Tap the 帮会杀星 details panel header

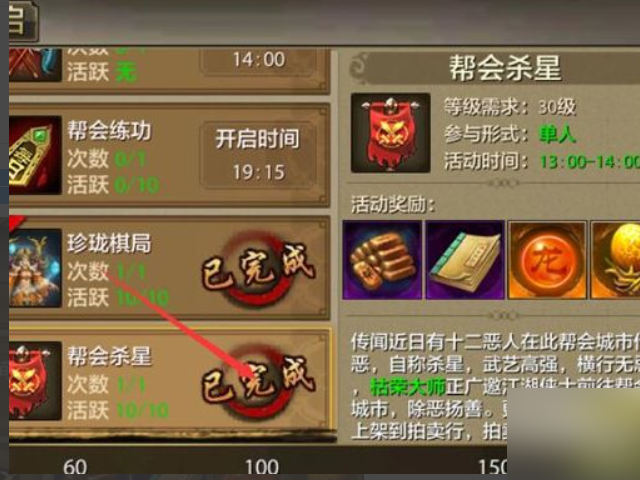click(505, 68)
